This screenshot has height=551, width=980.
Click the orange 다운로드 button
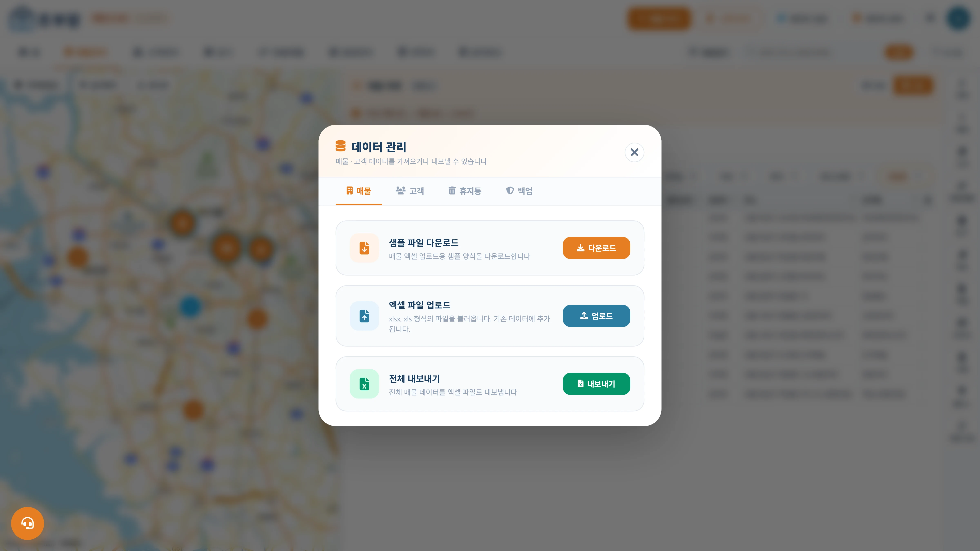[596, 248]
